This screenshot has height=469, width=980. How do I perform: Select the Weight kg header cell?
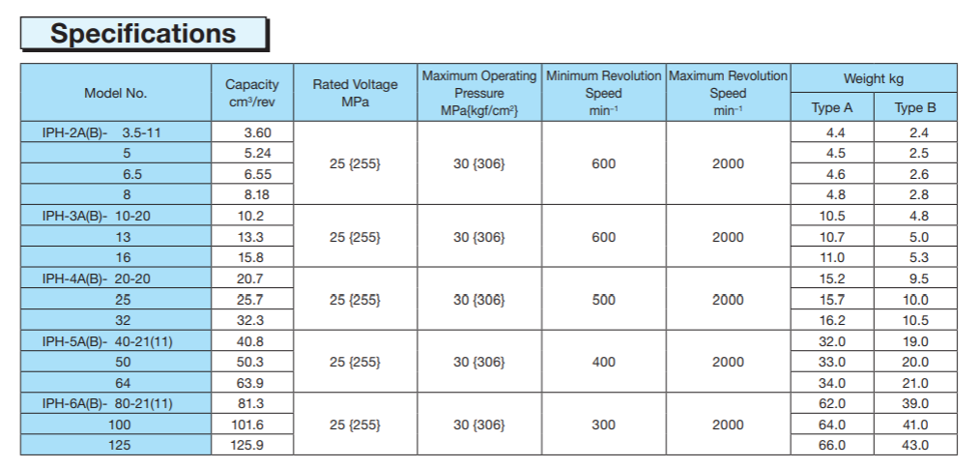(873, 78)
